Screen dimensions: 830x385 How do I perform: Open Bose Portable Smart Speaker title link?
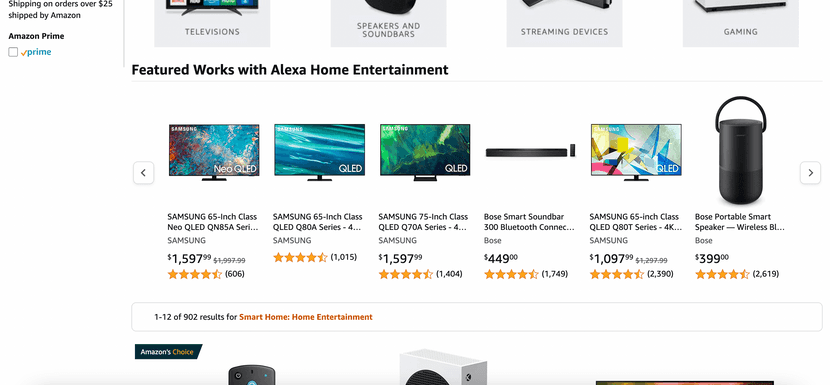(x=739, y=222)
